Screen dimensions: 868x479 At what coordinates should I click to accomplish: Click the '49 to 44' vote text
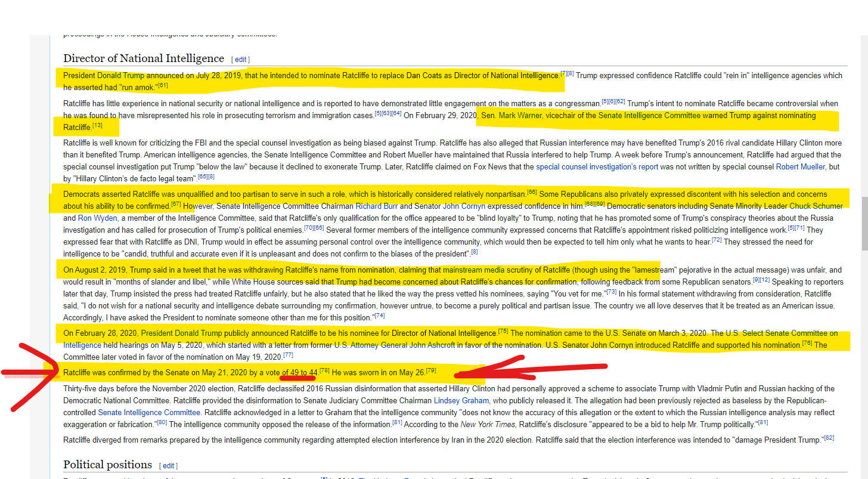coord(303,373)
